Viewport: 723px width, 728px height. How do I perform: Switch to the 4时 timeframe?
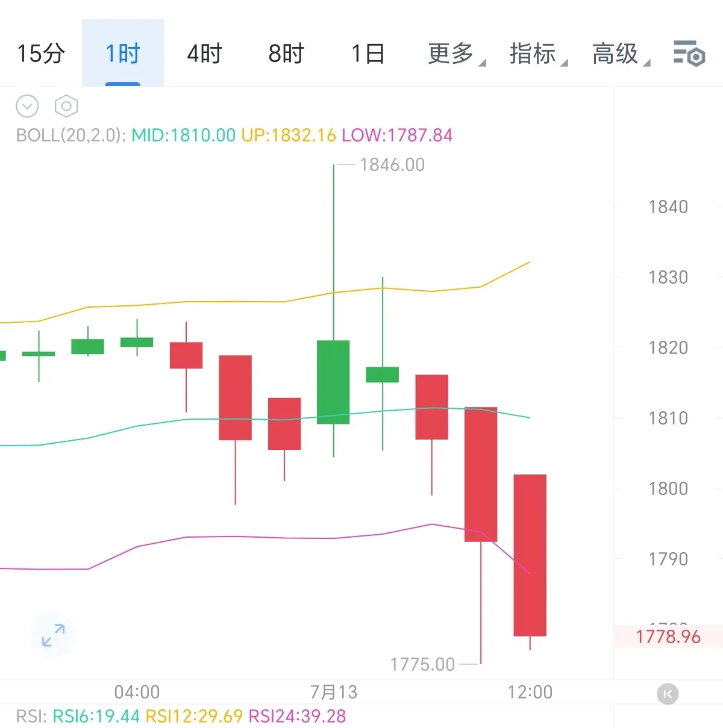tap(205, 54)
